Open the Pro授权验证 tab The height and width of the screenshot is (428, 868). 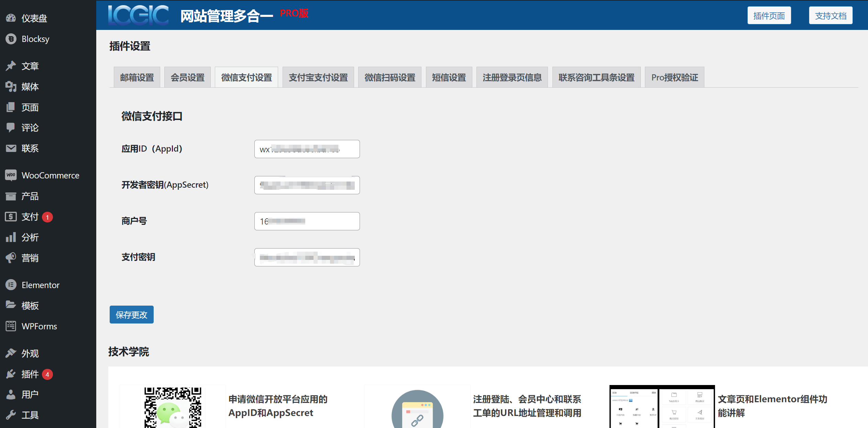tap(674, 77)
